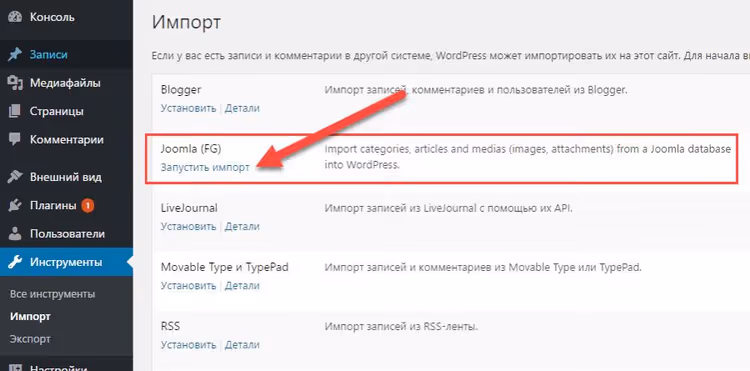The width and height of the screenshot is (750, 371).
Task: Install the LiveJournal importer
Action: 188,226
